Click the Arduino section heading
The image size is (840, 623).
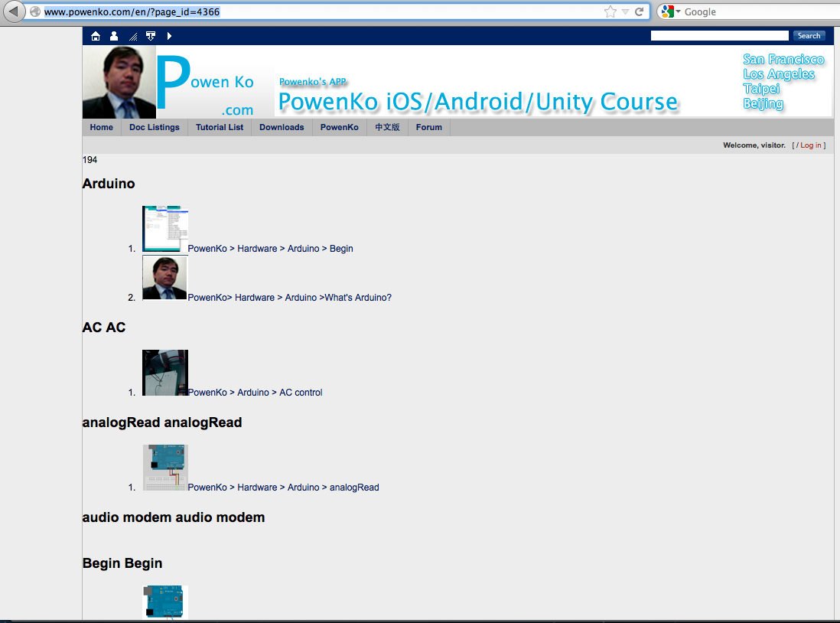(x=109, y=184)
